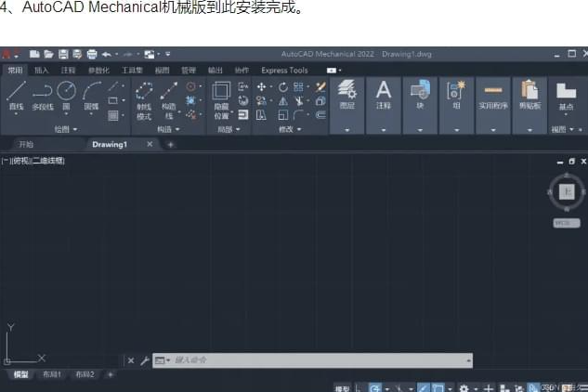The image size is (588, 392).
Task: Expand the Draw (绘图) panel
Action: (x=66, y=129)
